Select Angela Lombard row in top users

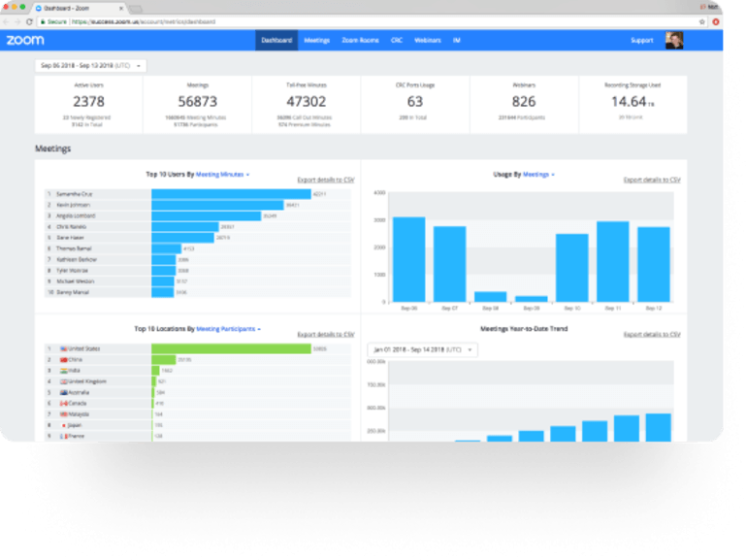coord(198,215)
